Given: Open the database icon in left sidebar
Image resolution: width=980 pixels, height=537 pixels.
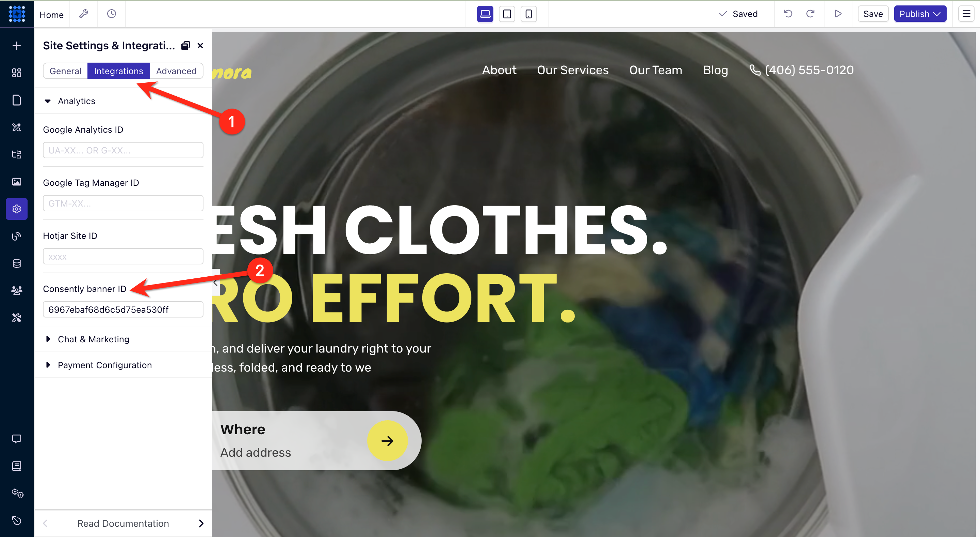Looking at the screenshot, I should (x=16, y=263).
